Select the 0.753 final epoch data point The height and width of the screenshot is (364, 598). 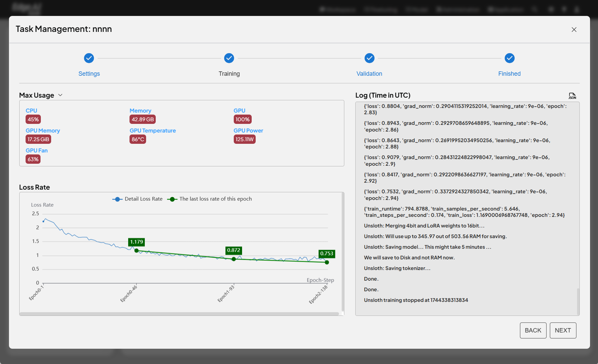click(x=327, y=262)
